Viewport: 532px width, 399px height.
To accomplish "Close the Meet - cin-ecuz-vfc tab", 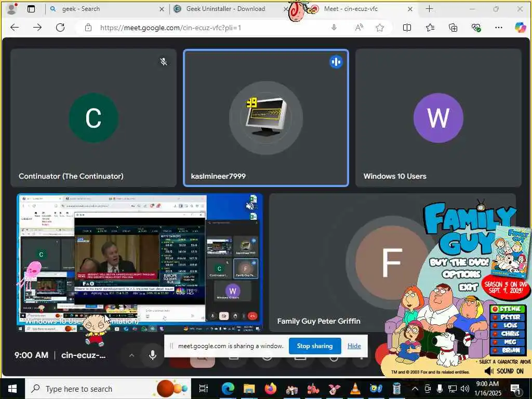I will (x=410, y=9).
